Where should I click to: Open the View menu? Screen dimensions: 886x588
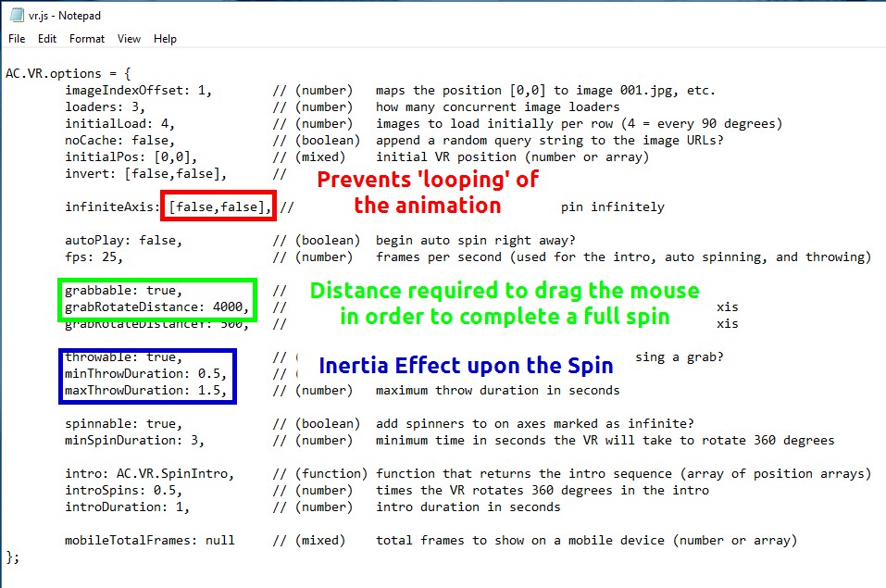click(129, 39)
